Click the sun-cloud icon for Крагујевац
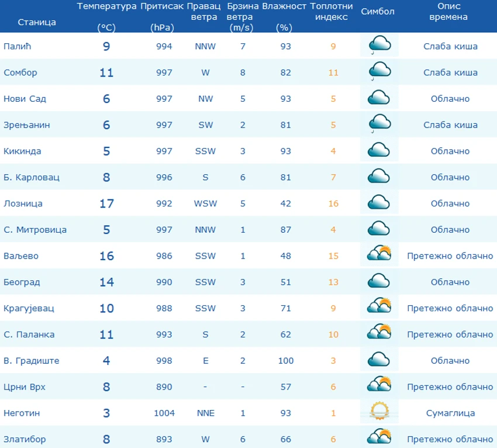 point(379,305)
